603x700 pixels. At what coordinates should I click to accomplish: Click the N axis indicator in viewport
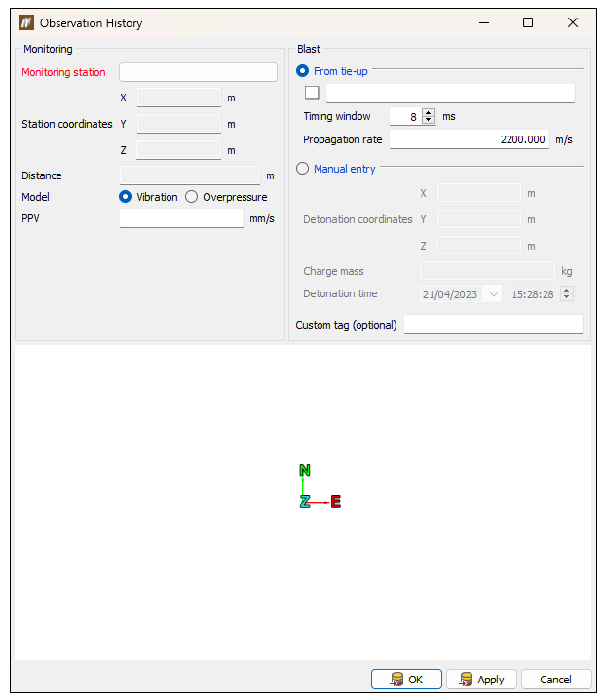pyautogui.click(x=305, y=470)
